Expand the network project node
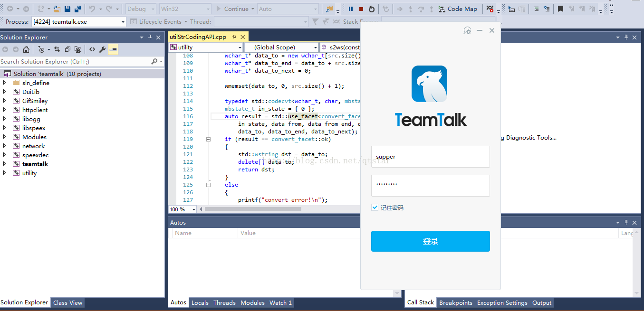644x311 pixels. click(x=5, y=146)
